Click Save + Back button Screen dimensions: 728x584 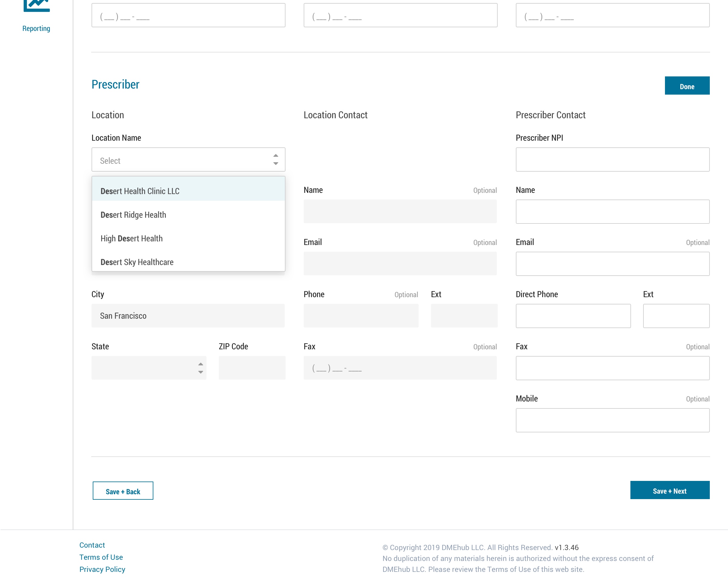(x=123, y=491)
